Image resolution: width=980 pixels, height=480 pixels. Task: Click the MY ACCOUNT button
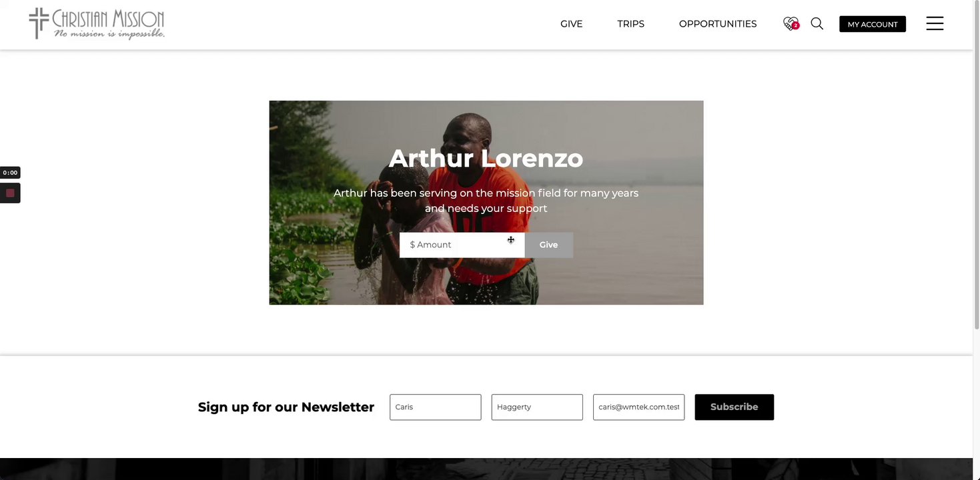coord(873,24)
